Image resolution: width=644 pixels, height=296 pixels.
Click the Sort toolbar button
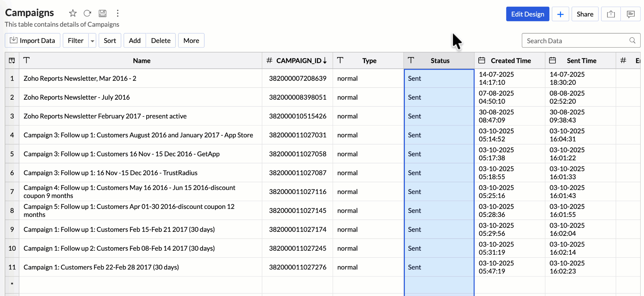pos(110,41)
